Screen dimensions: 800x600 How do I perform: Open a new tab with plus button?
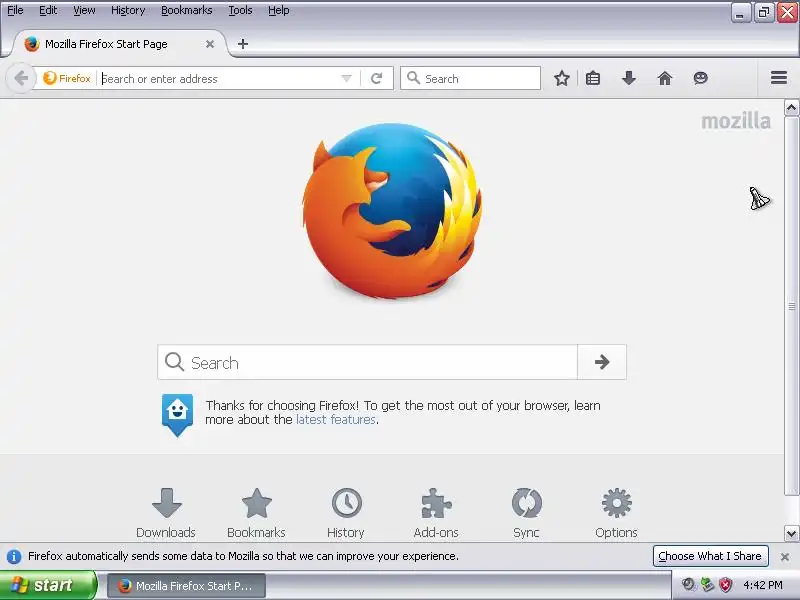point(243,44)
